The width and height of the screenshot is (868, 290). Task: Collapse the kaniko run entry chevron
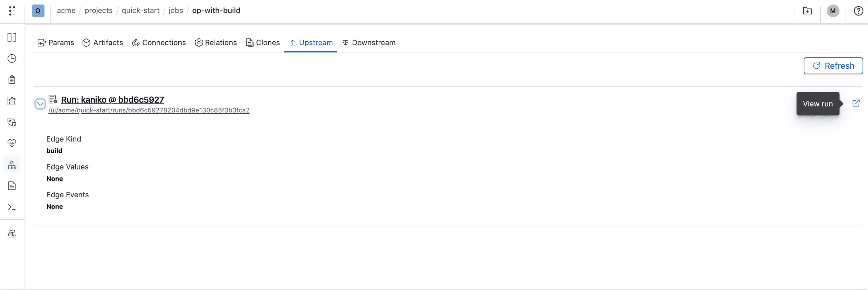(40, 104)
